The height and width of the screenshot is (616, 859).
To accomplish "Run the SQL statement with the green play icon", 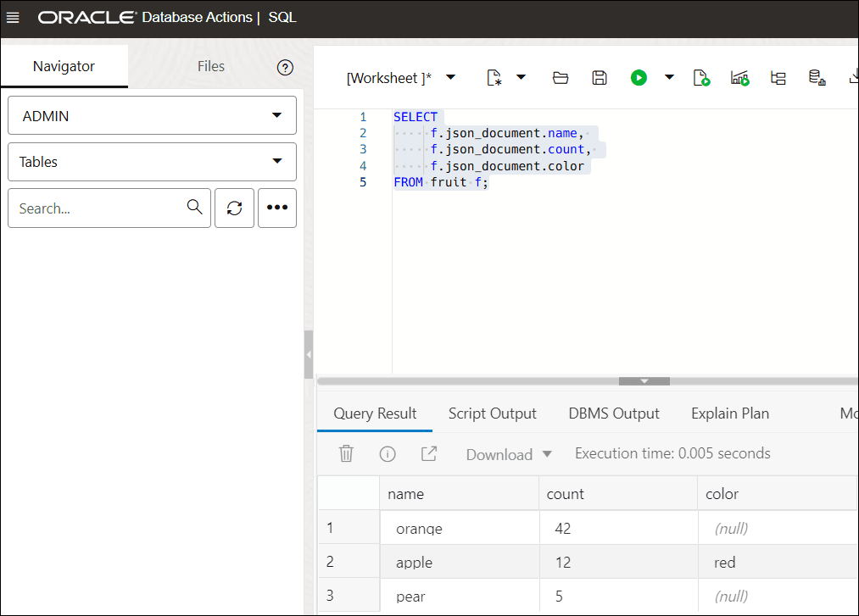I will click(639, 77).
